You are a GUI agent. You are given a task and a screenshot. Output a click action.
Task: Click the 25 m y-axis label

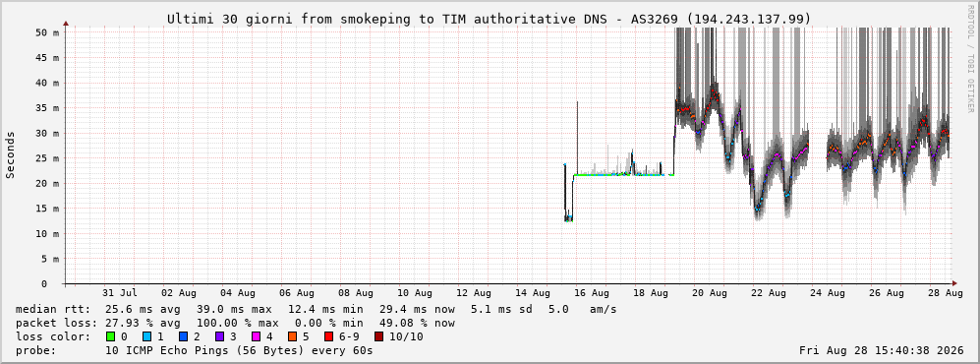(x=47, y=158)
